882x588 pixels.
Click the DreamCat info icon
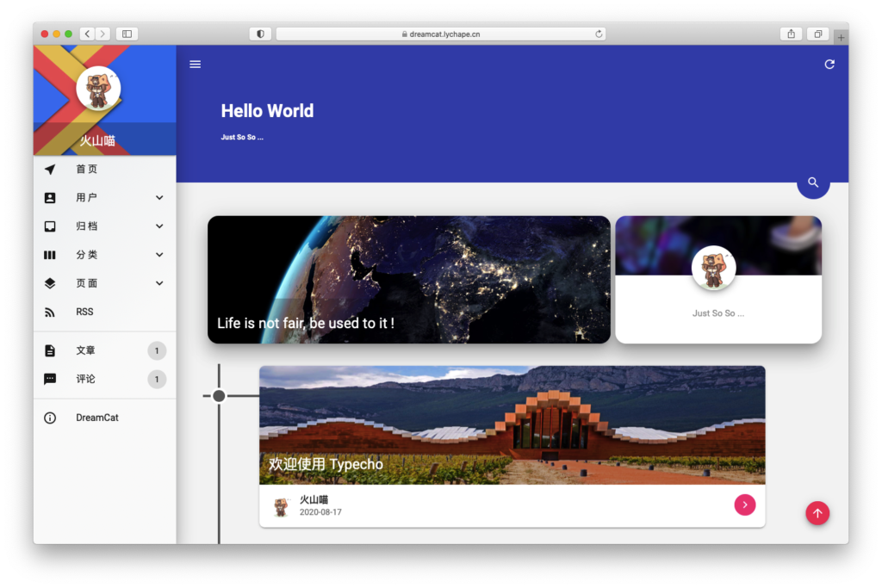pos(50,418)
